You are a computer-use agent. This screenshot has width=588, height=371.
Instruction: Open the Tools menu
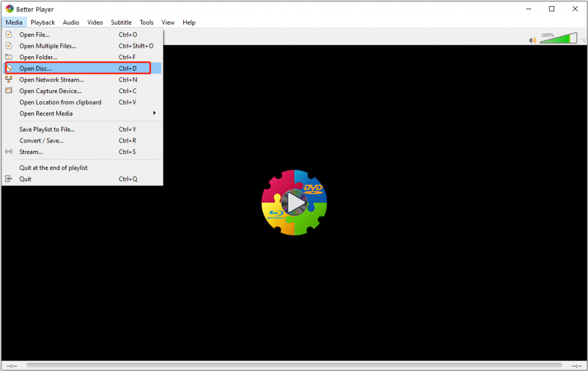coord(146,22)
